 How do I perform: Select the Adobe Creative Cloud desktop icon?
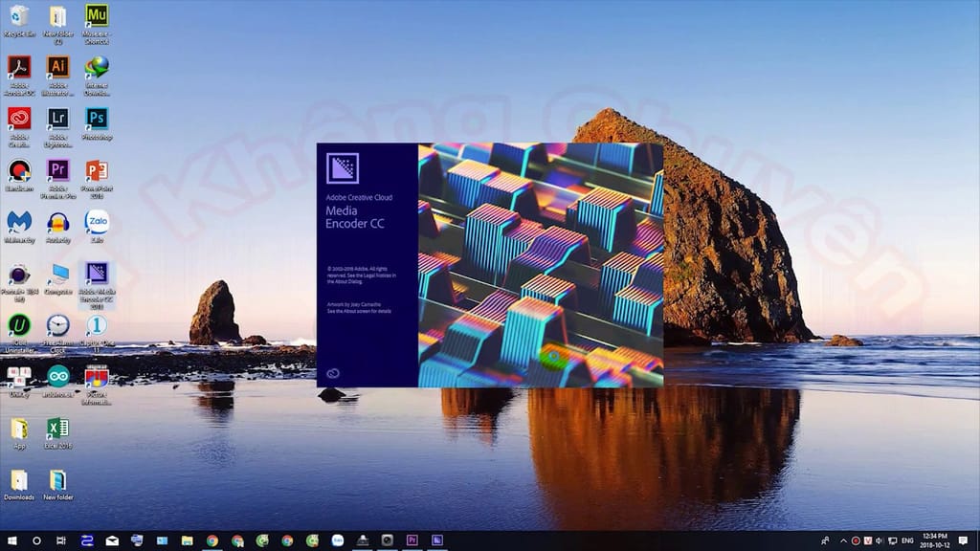[x=19, y=127]
